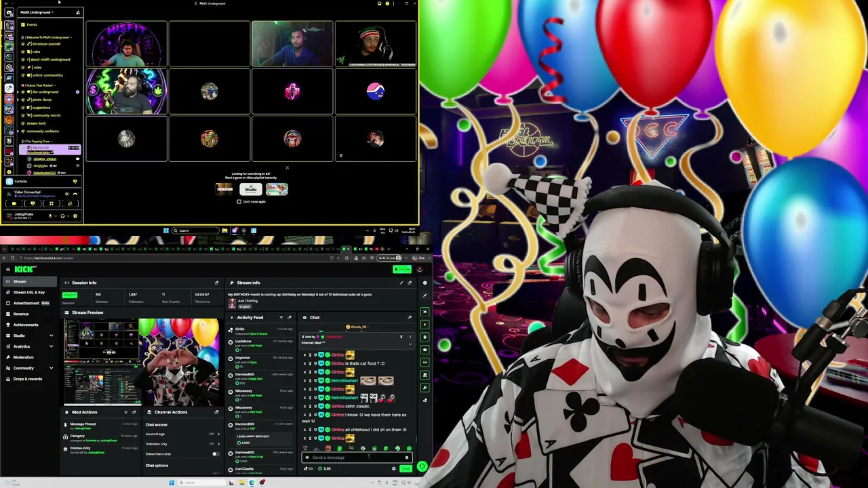Pop out the Stream info panel
The image size is (868, 488).
click(409, 283)
